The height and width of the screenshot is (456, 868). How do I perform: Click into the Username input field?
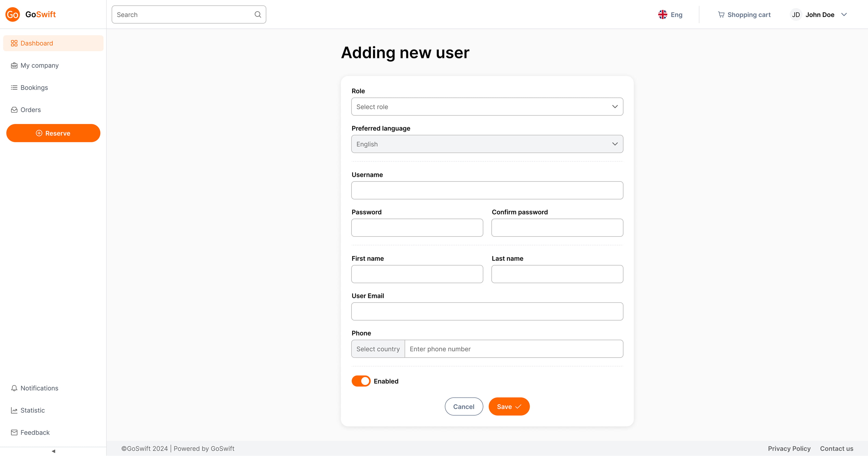click(487, 191)
